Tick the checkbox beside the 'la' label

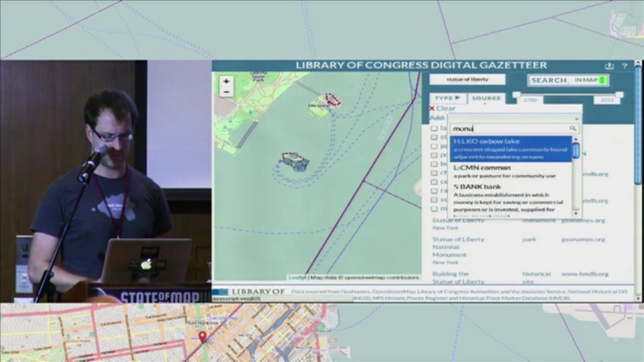click(x=434, y=128)
